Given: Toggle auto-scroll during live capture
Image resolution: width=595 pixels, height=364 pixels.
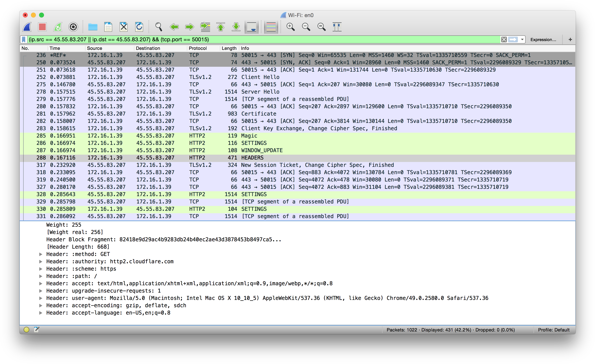Looking at the screenshot, I should click(x=252, y=27).
